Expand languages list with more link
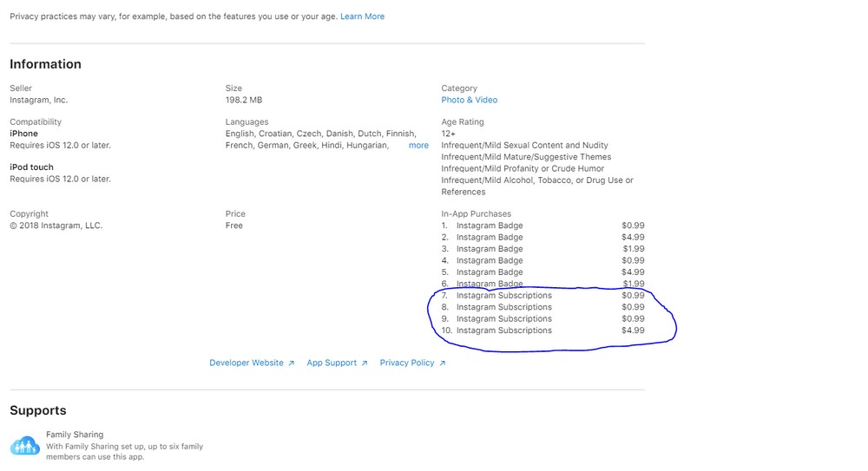 [418, 146]
